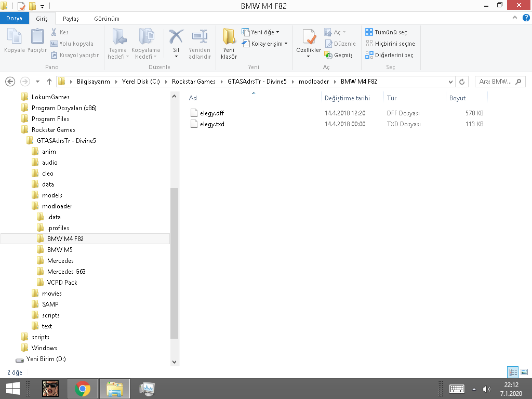Expand the Sil dropdown arrow
Viewport: 532px width, 399px height.
176,57
